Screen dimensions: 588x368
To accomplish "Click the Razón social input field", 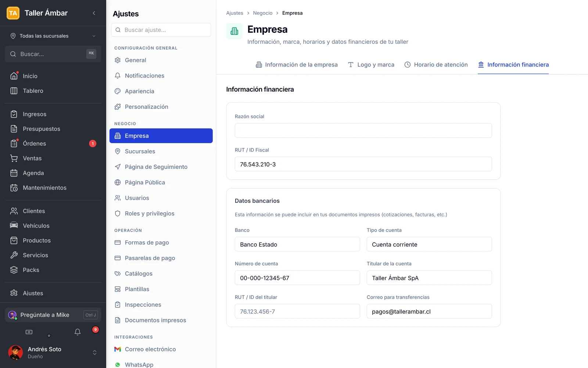I will pyautogui.click(x=363, y=131).
